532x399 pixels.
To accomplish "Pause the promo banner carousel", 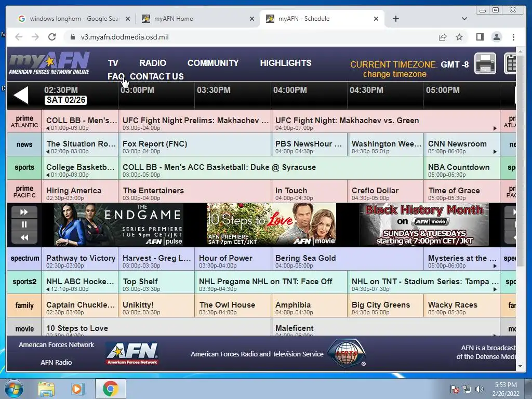I will click(x=24, y=224).
